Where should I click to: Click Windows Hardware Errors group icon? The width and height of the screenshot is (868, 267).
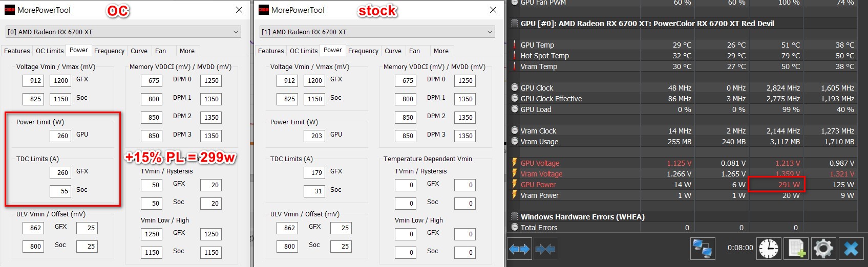pos(515,217)
